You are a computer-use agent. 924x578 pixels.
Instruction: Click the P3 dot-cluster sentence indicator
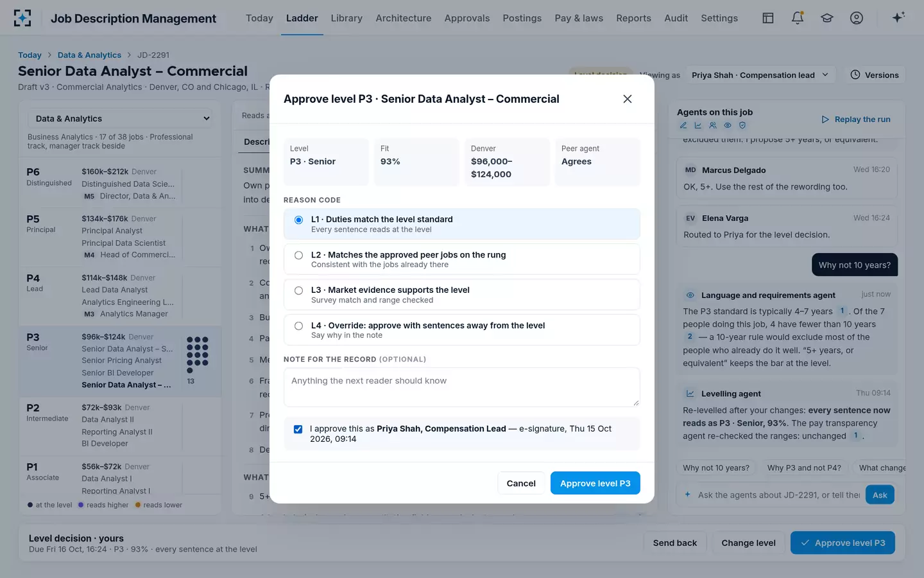coord(197,355)
